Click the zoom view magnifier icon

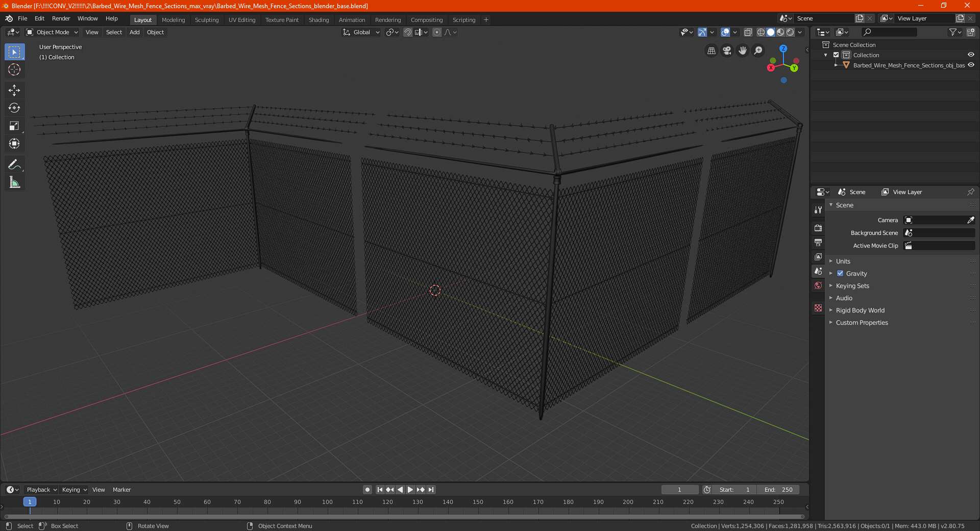pos(758,51)
